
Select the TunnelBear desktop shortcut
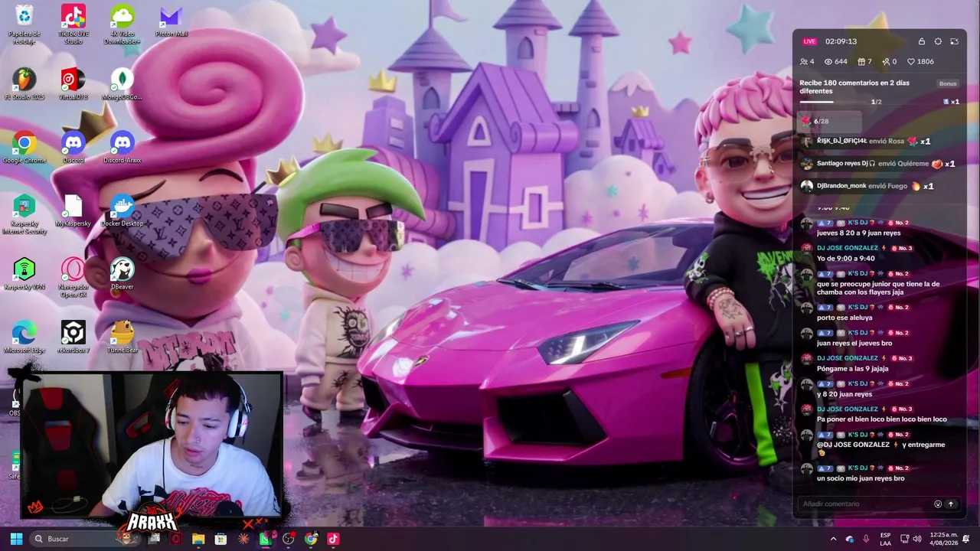point(122,337)
